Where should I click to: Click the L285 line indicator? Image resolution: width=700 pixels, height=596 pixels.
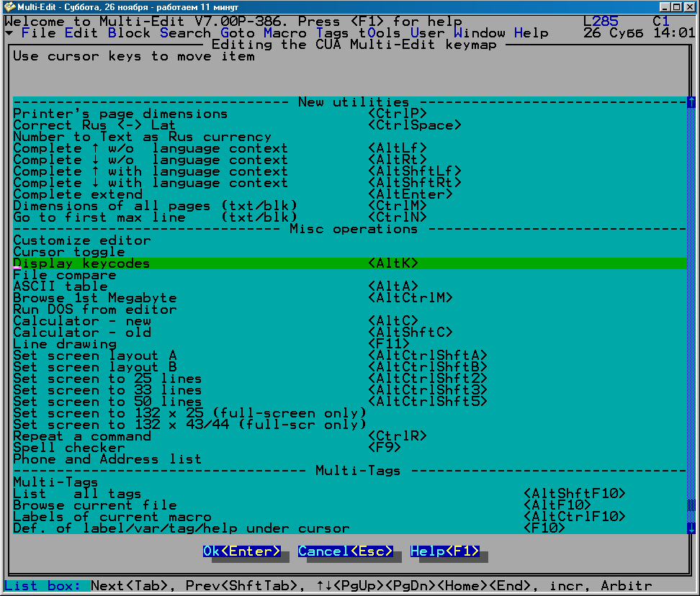click(601, 22)
